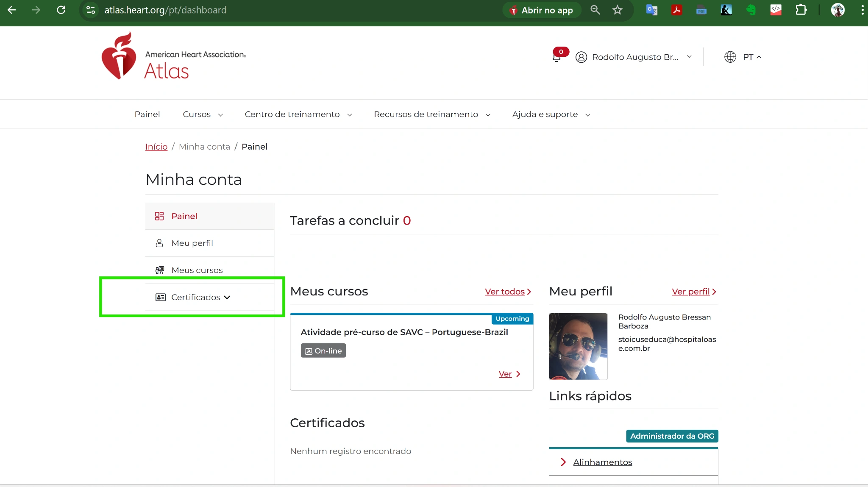Viewport: 868px width, 487px height.
Task: Follow the Alinhamentos quick link
Action: pos(602,462)
